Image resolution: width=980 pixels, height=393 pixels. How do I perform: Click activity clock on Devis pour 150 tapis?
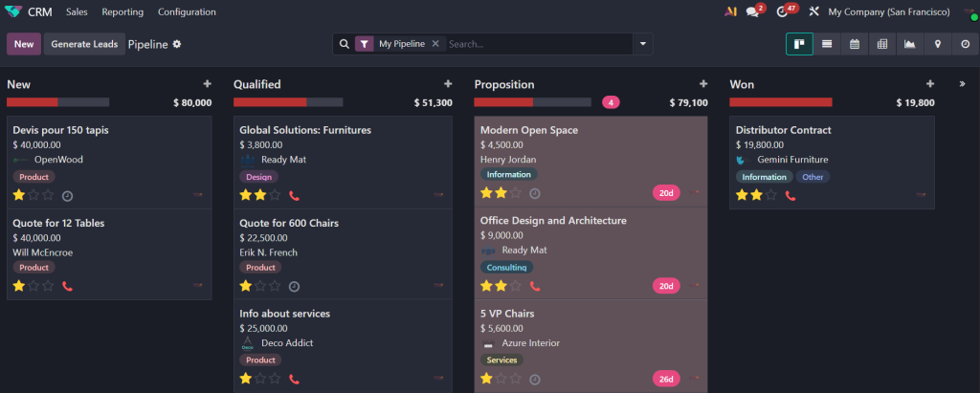[x=68, y=196]
